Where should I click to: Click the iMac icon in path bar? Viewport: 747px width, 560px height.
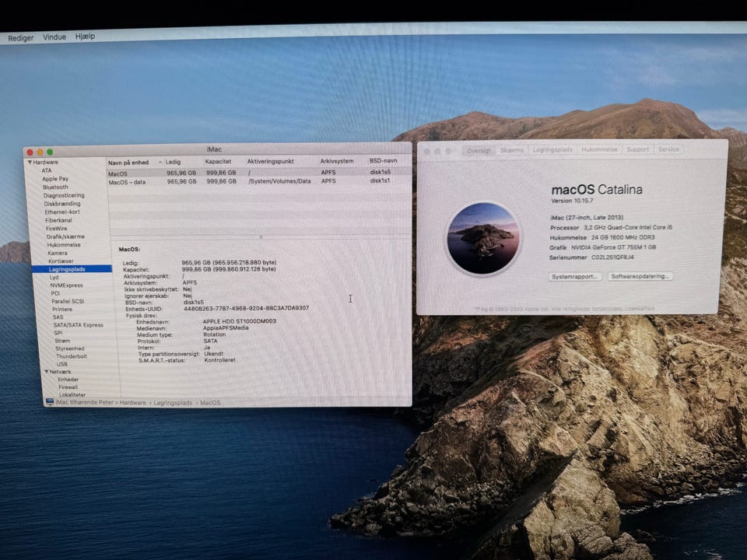(50, 402)
